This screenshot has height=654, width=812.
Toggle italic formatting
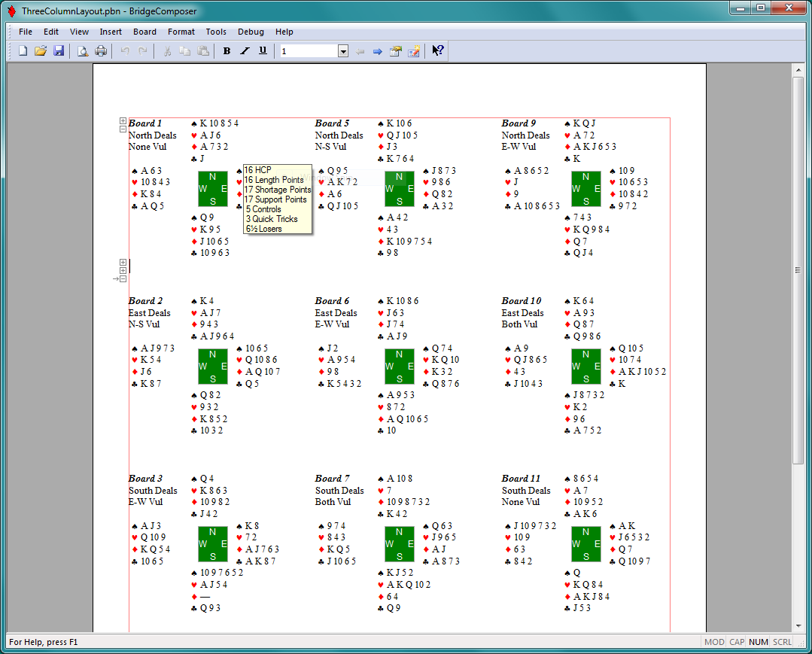[245, 51]
